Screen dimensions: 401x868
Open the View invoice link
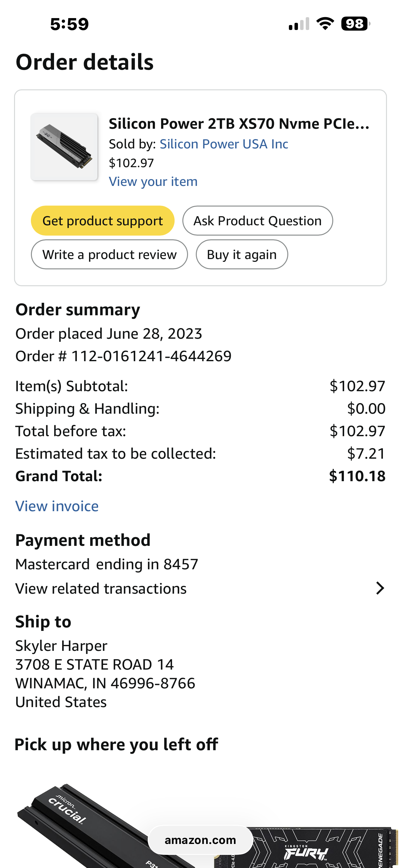click(57, 506)
